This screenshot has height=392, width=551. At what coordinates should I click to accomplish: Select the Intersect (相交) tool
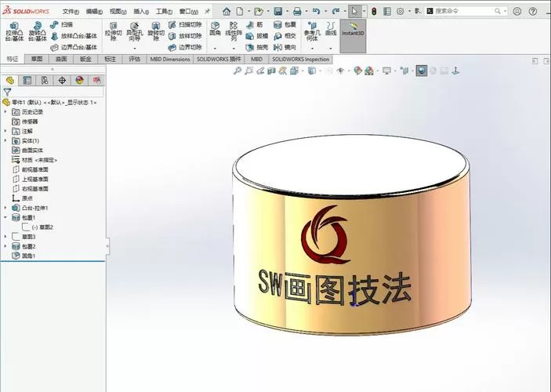(285, 36)
